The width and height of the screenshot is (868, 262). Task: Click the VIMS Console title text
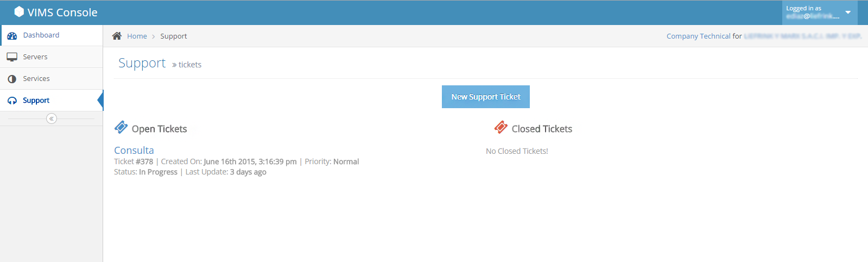pos(62,12)
